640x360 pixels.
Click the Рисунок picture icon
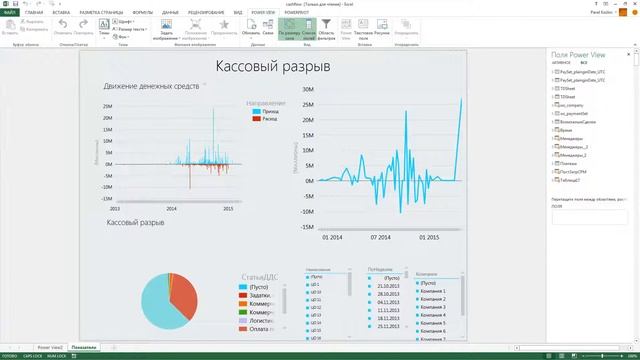tap(382, 24)
